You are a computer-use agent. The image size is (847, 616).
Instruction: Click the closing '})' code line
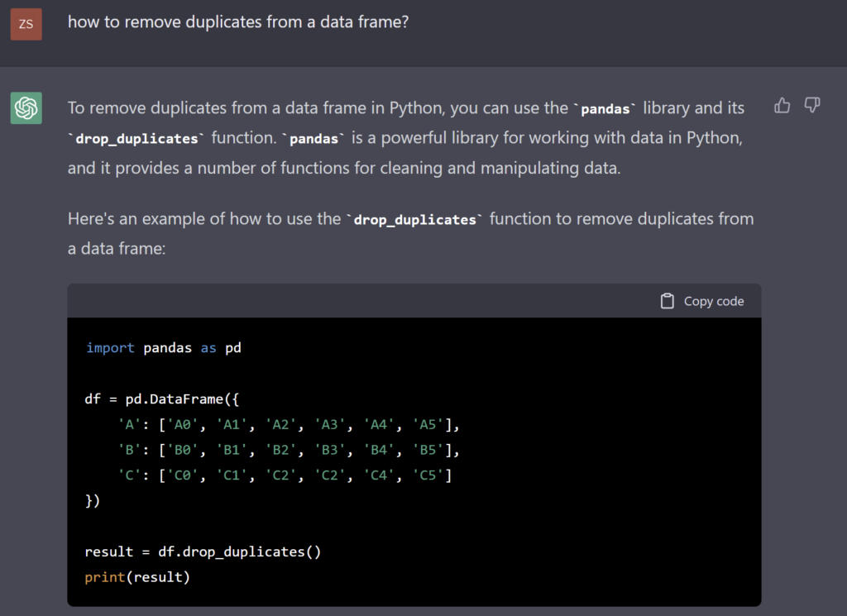point(93,500)
